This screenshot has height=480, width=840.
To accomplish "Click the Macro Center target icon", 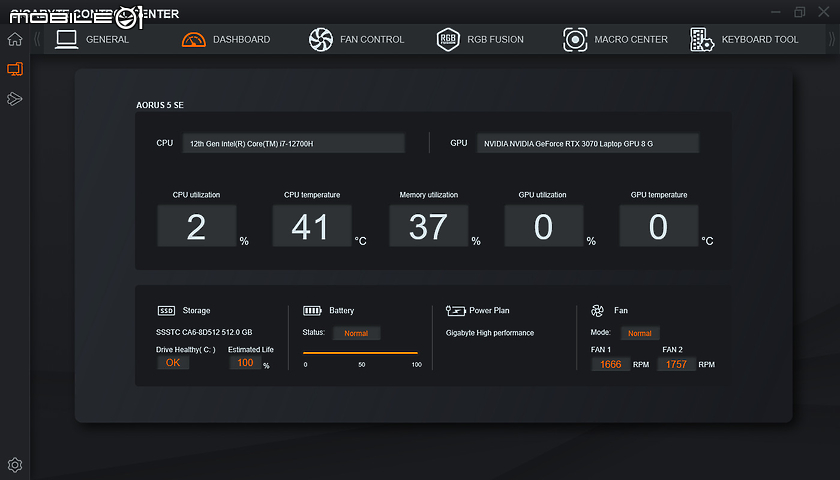I will point(575,40).
